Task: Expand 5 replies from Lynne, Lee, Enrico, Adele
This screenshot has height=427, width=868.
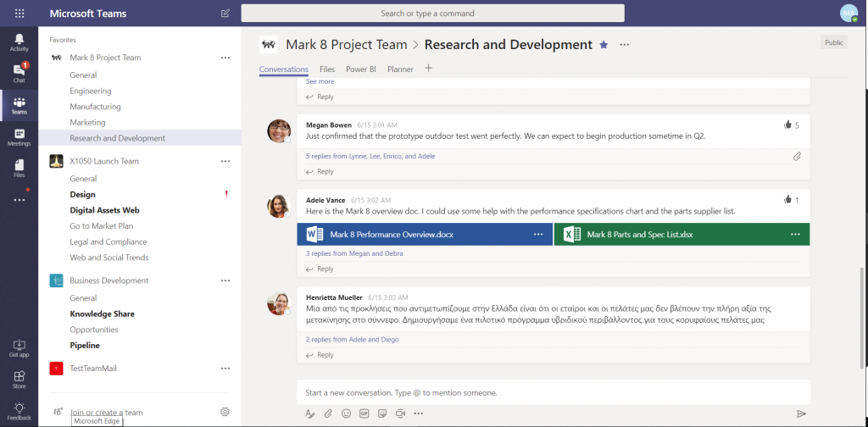Action: coord(370,157)
